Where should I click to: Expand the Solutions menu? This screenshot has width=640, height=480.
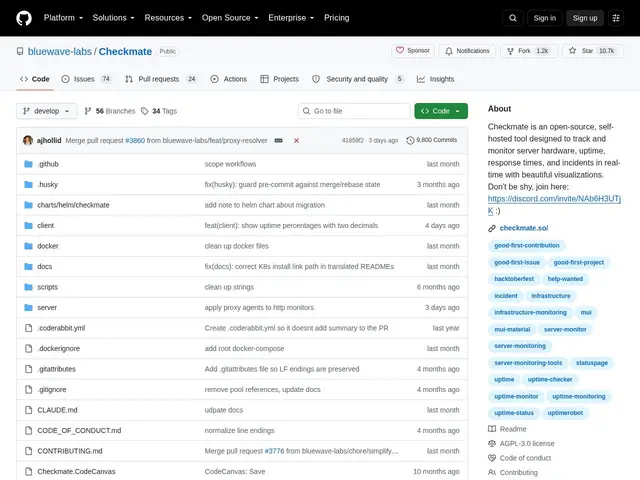coord(113,18)
